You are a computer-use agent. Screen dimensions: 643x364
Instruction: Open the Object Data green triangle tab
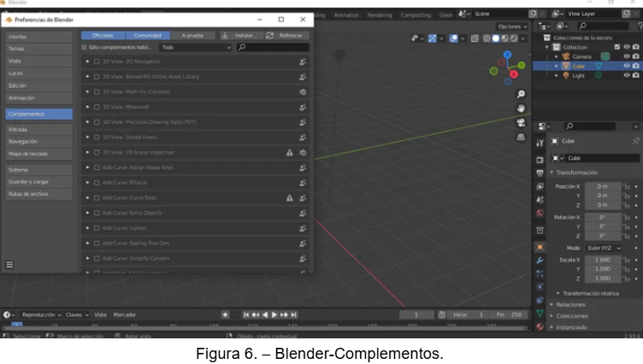click(540, 314)
